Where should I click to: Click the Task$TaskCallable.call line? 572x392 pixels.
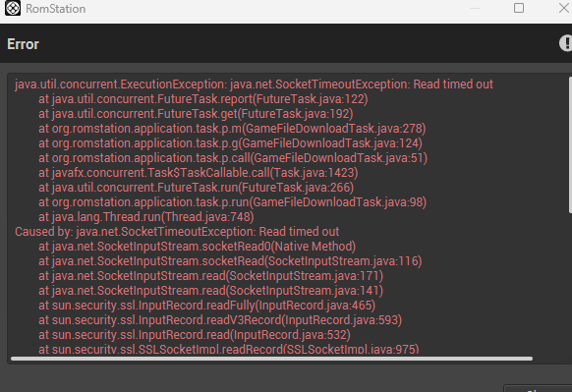click(x=199, y=173)
